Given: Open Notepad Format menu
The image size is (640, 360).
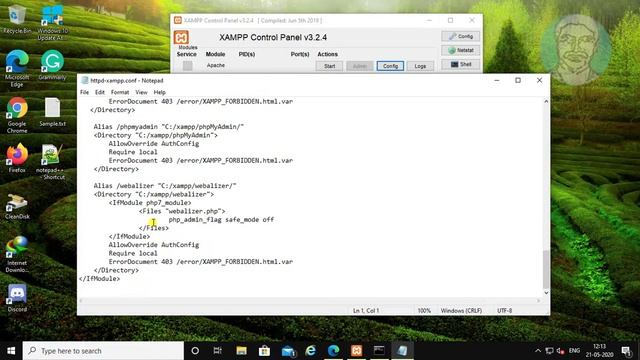Looking at the screenshot, I should tap(120, 92).
